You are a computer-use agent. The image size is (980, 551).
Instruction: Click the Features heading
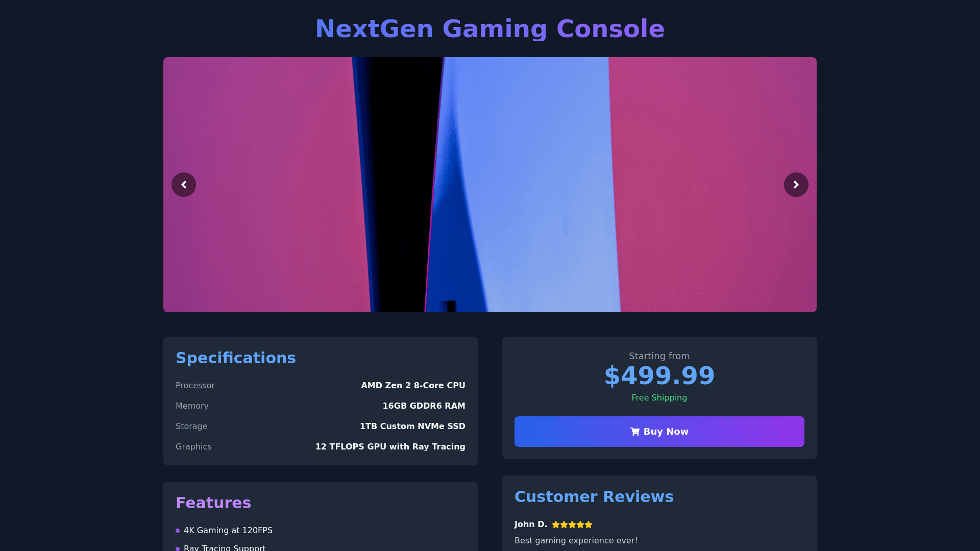pyautogui.click(x=213, y=503)
